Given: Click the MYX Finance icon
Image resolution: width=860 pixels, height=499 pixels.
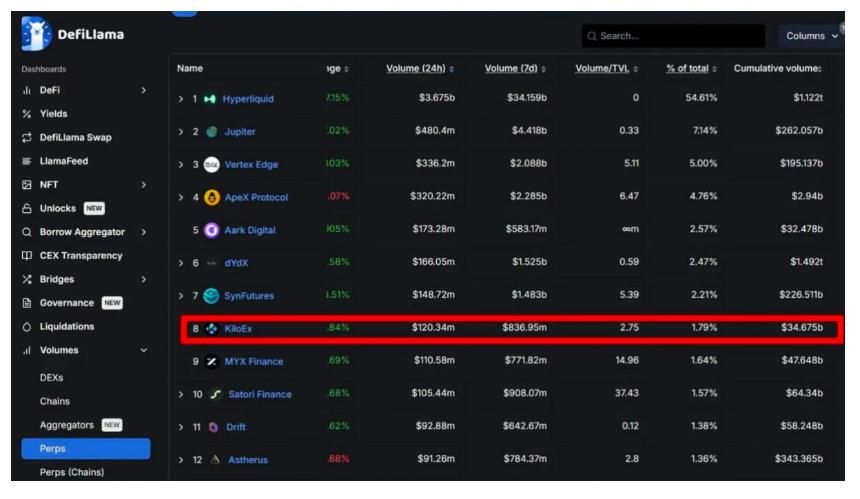Looking at the screenshot, I should (211, 362).
